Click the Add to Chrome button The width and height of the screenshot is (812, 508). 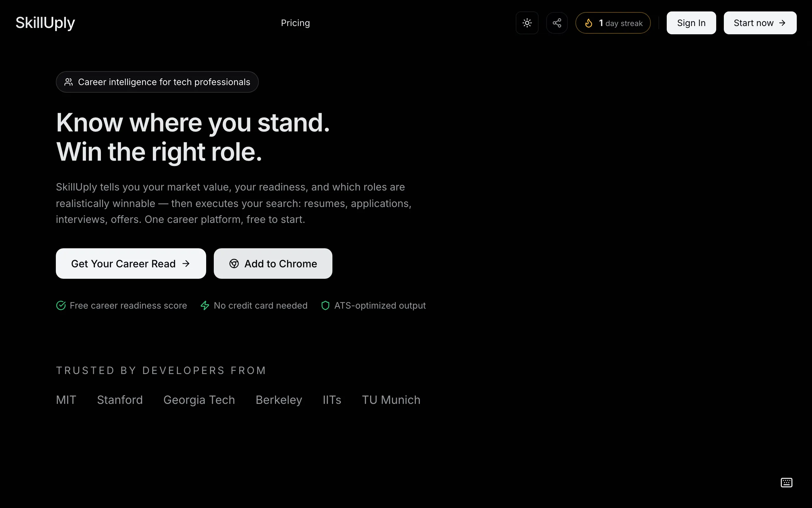point(273,264)
